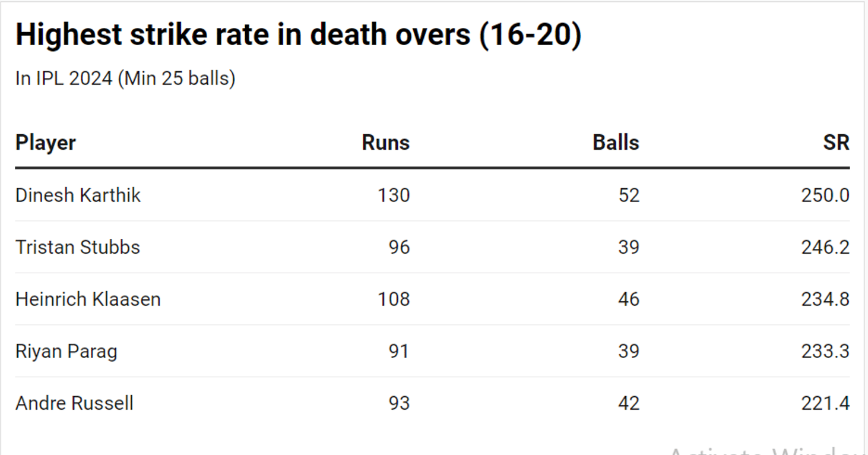
Task: Click the IPL 2024 subtitle text
Action: (125, 78)
